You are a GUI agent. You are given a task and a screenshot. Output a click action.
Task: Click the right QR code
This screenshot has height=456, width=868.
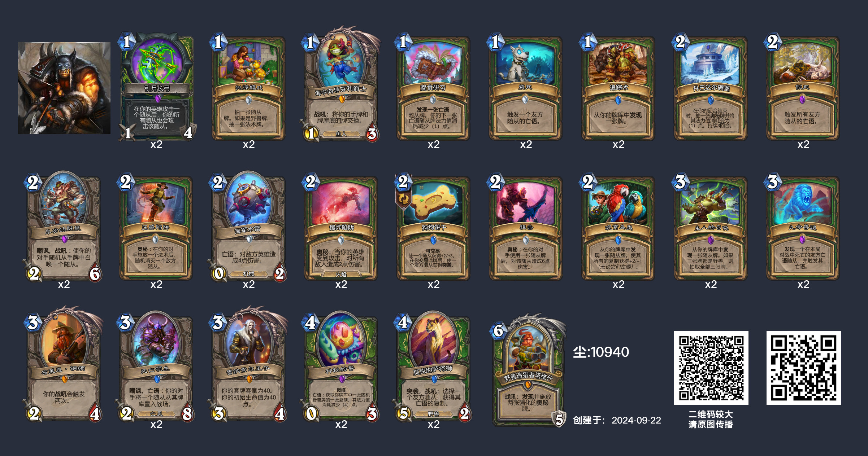[803, 368]
